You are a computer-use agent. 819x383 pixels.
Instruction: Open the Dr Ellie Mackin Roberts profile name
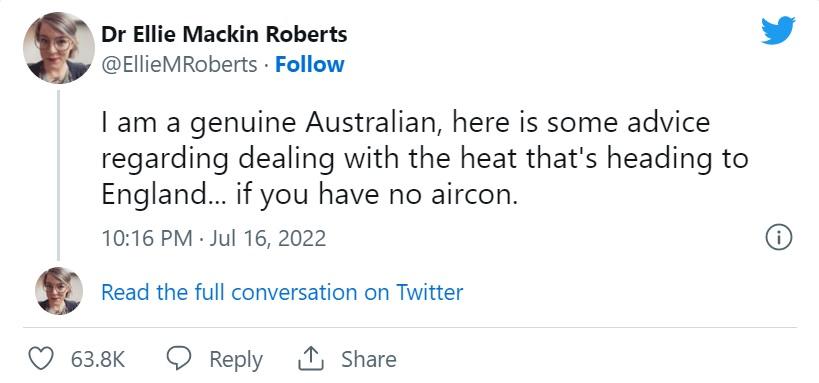(x=224, y=35)
